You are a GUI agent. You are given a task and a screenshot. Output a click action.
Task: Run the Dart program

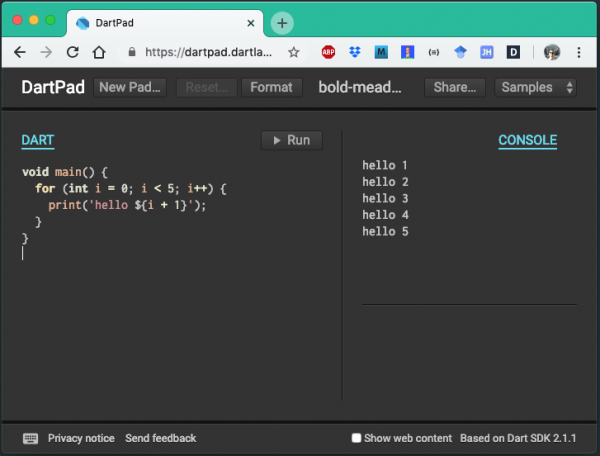[x=292, y=140]
